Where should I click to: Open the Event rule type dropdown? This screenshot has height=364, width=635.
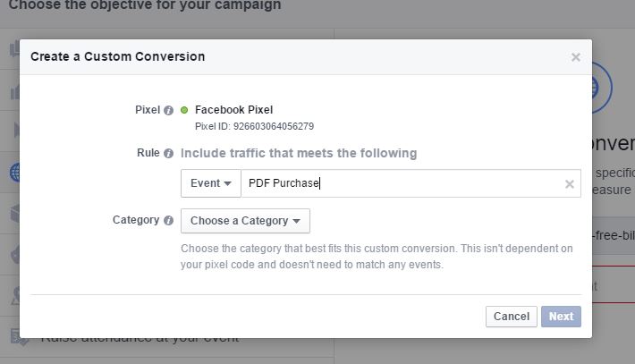pos(211,183)
